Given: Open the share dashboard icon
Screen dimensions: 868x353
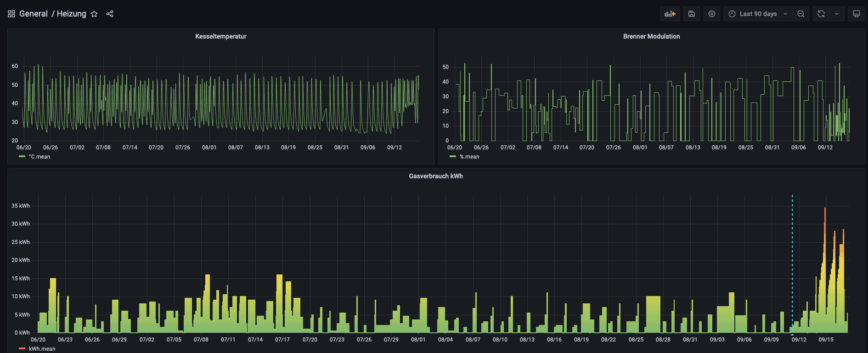Looking at the screenshot, I should point(110,14).
